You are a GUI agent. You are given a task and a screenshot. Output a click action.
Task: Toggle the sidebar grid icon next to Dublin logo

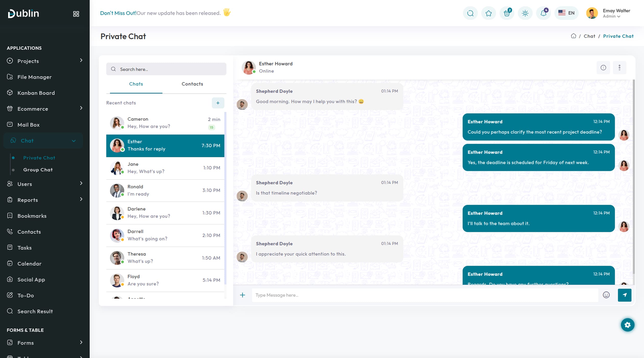[76, 14]
